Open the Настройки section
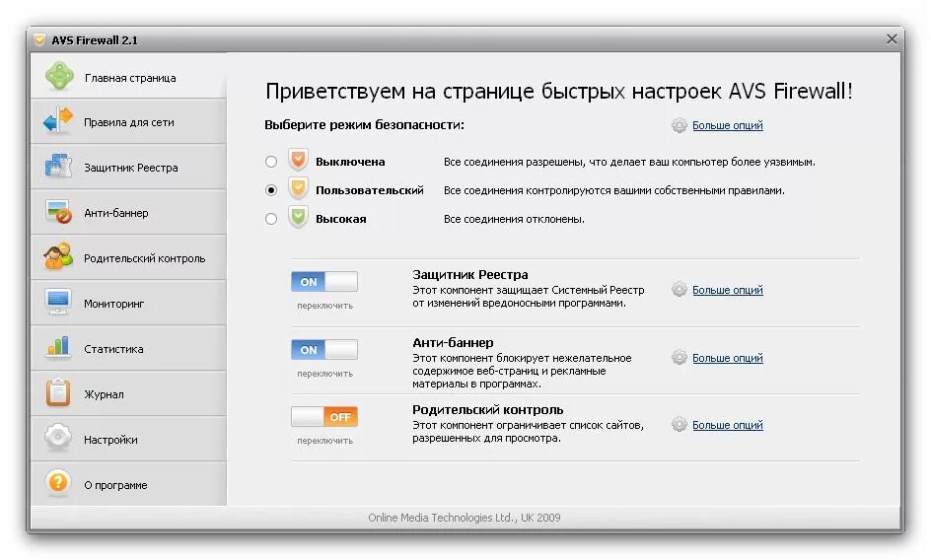Screen dimensions: 931x560 pos(128,439)
